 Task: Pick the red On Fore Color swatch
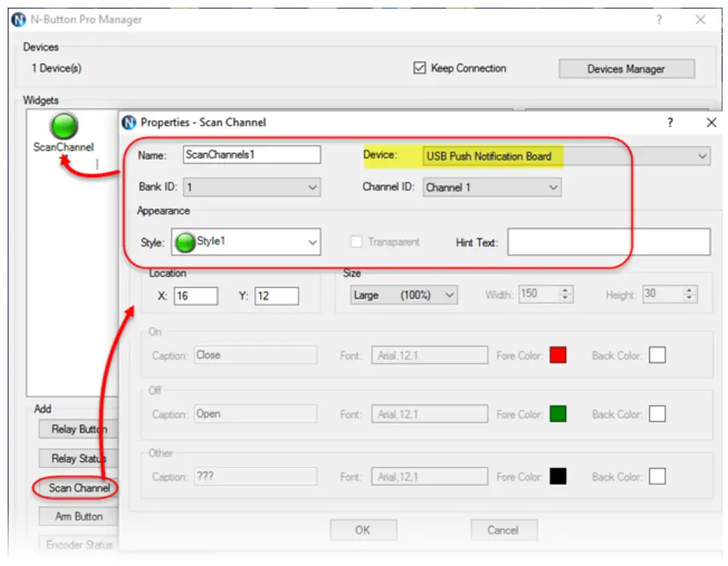[x=557, y=355]
